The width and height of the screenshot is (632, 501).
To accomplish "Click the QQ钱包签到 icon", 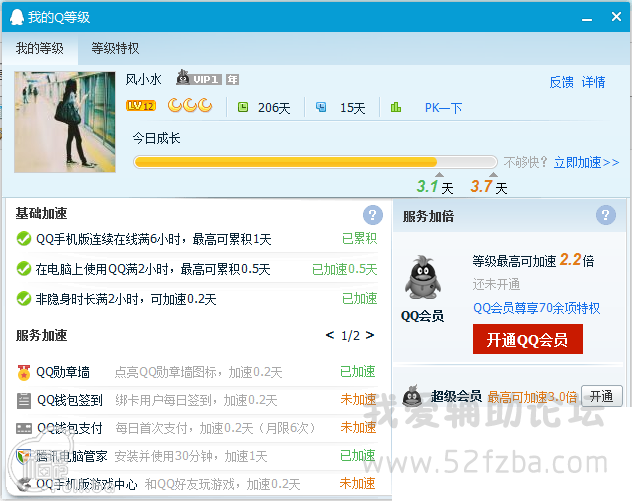I will click(x=24, y=401).
